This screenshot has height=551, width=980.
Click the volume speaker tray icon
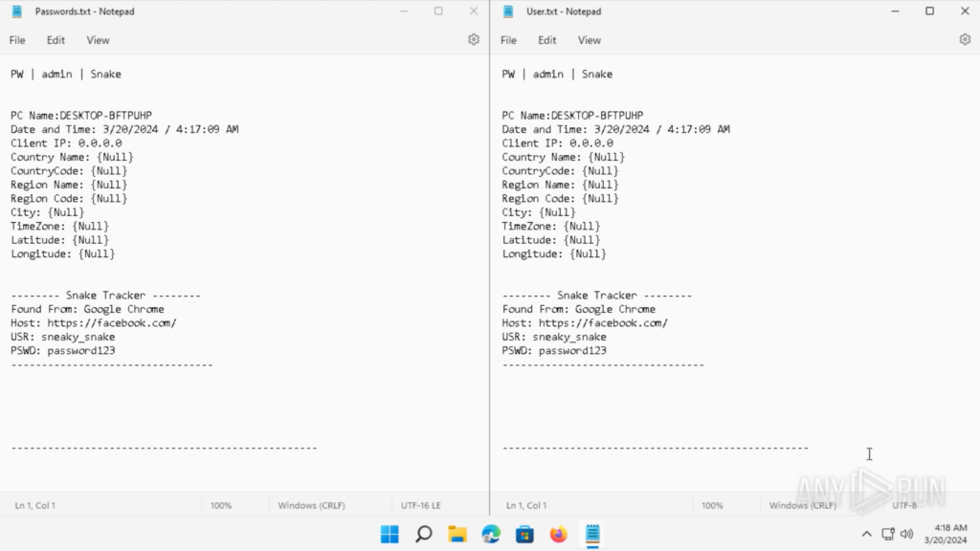click(906, 534)
